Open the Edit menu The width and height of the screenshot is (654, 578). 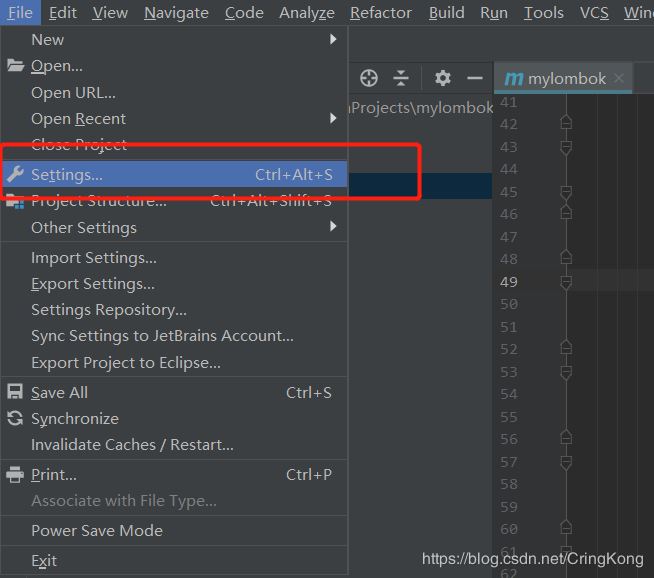[63, 13]
